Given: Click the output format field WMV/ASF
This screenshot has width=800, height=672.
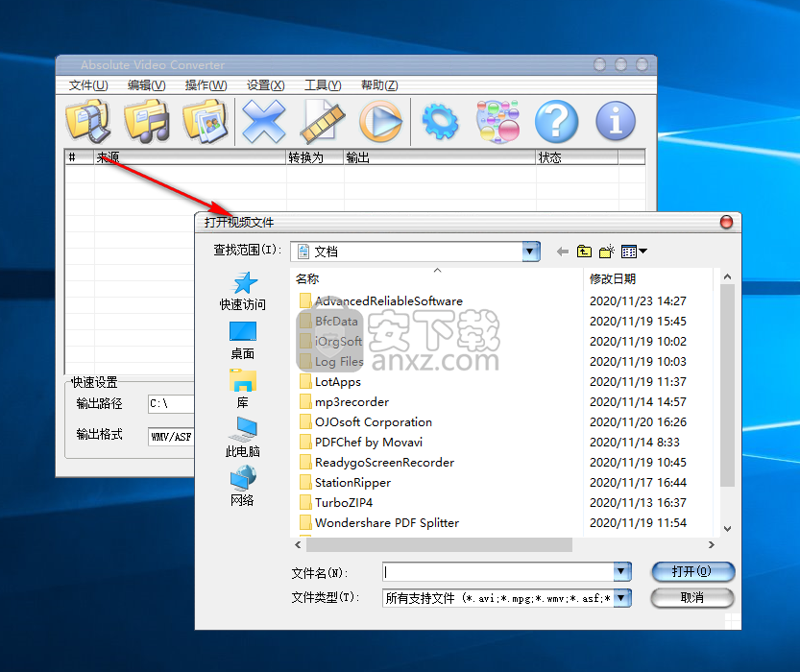Looking at the screenshot, I should 171,437.
